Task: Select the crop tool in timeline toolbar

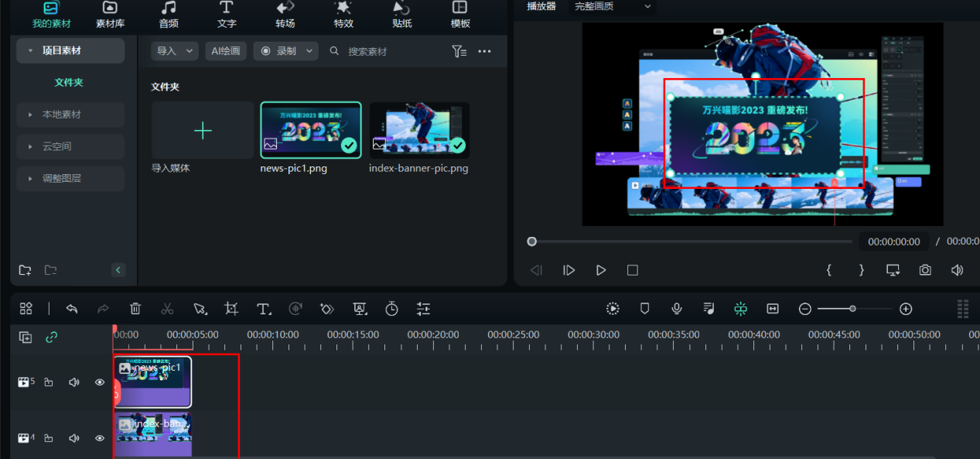Action: [x=231, y=309]
